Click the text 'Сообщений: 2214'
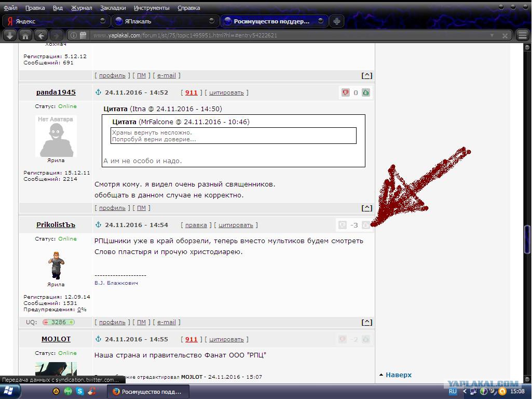 (50, 179)
